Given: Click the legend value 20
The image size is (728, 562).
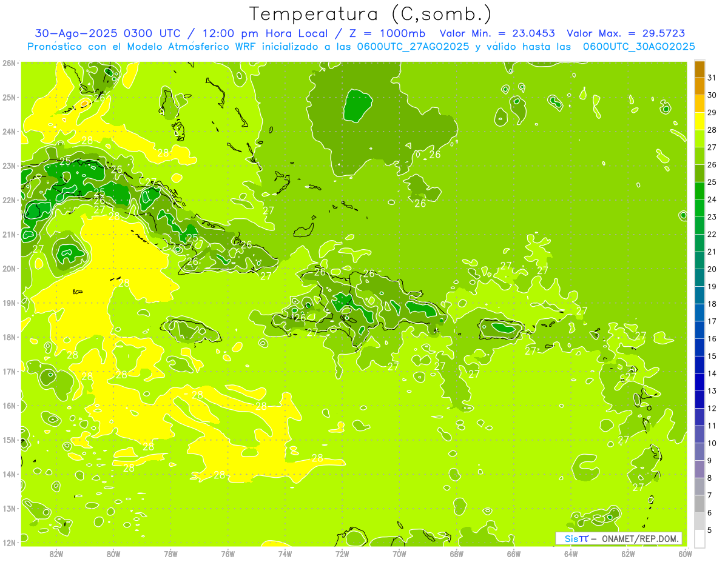Looking at the screenshot, I should point(712,269).
